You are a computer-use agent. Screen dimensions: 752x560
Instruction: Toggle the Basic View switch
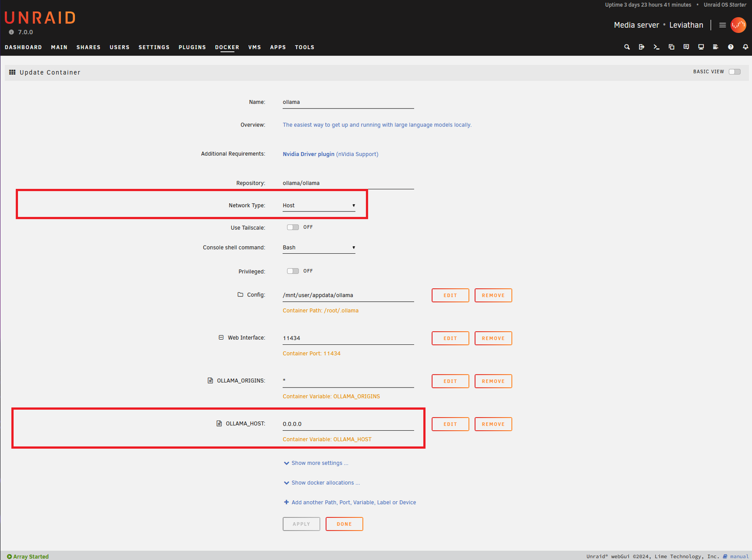735,72
